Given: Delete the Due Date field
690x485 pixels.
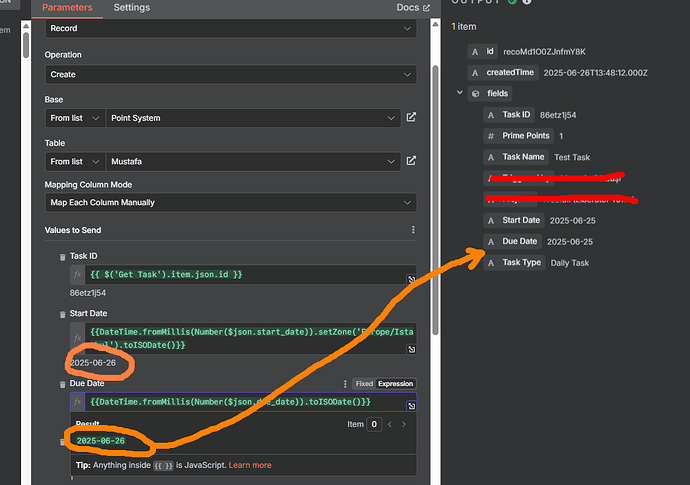Looking at the screenshot, I should 62,384.
